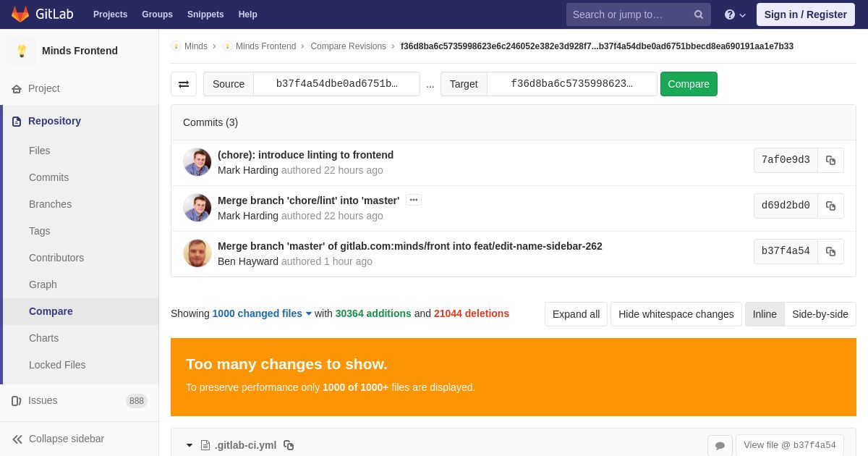Viewport: 868px width, 456px height.
Task: Click the search magnifier icon
Action: click(698, 14)
